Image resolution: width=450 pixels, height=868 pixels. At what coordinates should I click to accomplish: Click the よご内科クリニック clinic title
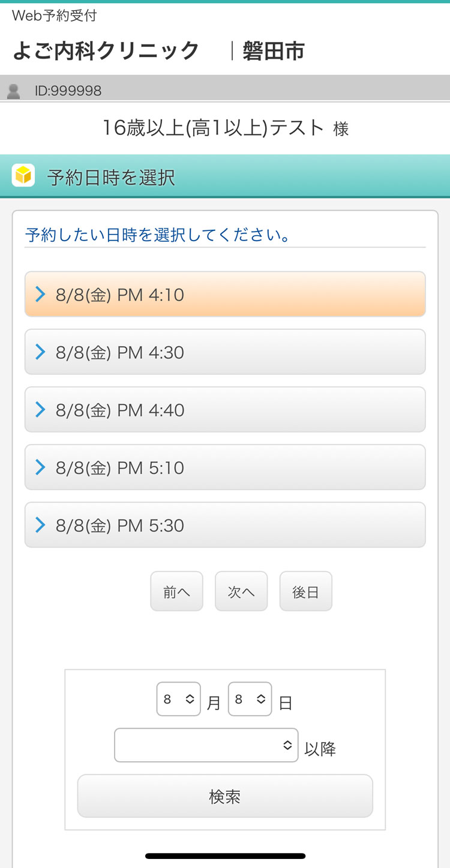tap(106, 51)
